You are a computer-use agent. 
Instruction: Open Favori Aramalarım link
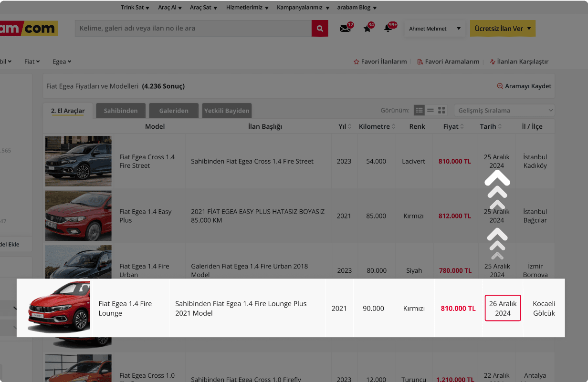point(448,62)
